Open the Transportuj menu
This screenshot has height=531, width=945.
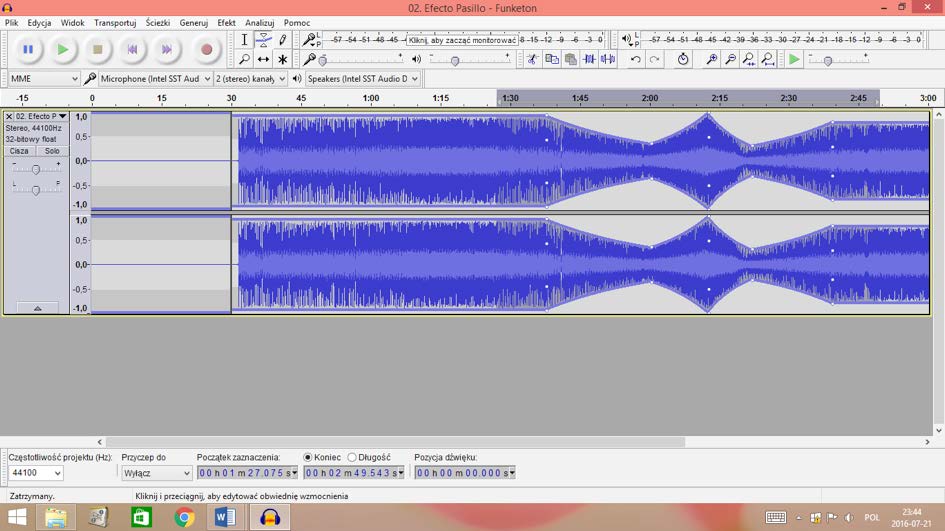tap(115, 23)
